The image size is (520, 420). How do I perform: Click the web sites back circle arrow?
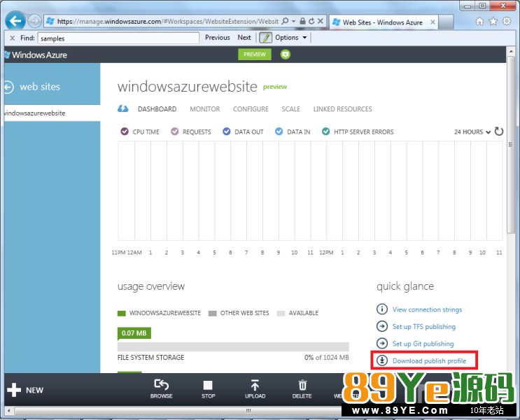pos(8,87)
